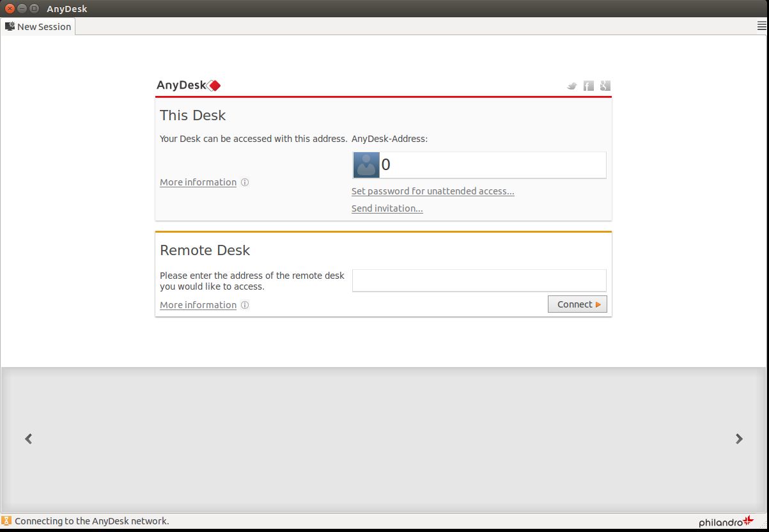
Task: Focus the remote desk address field
Action: (x=479, y=280)
